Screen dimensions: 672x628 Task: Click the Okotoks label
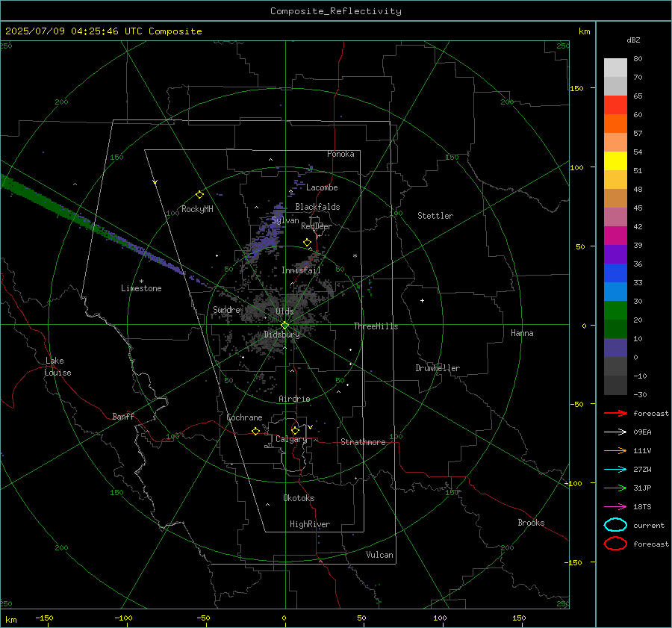[299, 498]
